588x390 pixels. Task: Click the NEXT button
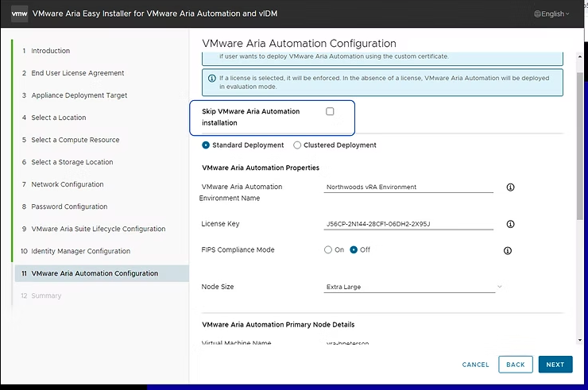click(x=555, y=365)
